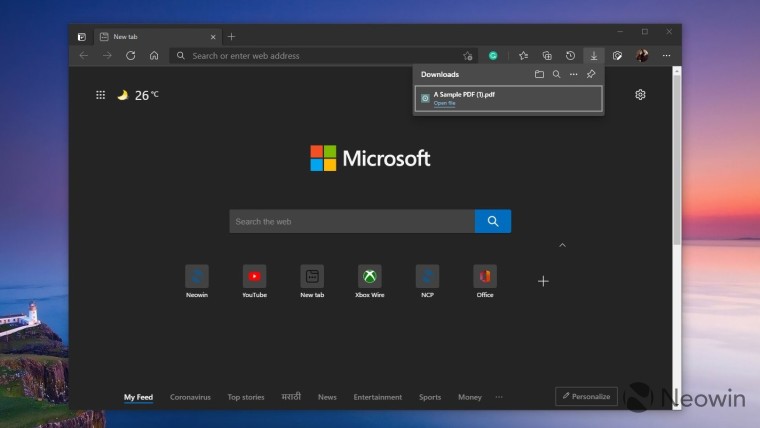Select the मराठी feed tab
Screen dimensions: 760x428
point(291,396)
